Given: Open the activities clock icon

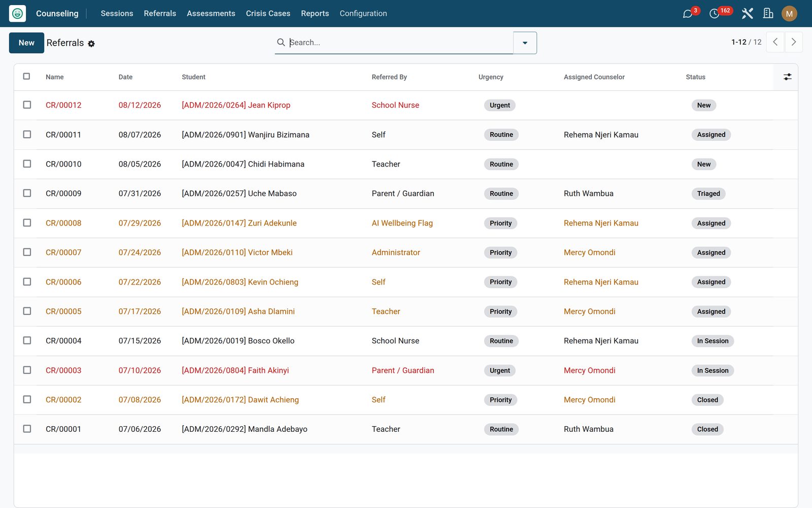Looking at the screenshot, I should click(x=714, y=14).
